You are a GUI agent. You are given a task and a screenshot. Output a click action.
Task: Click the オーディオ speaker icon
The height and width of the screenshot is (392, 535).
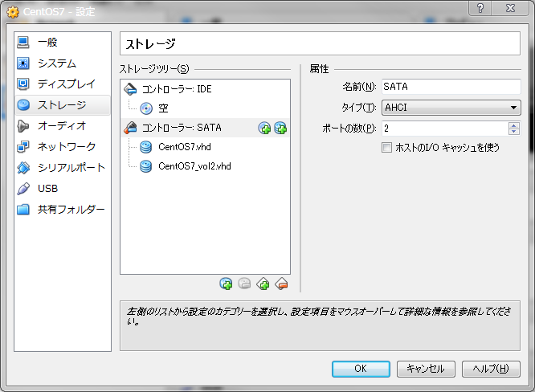pyautogui.click(x=23, y=126)
